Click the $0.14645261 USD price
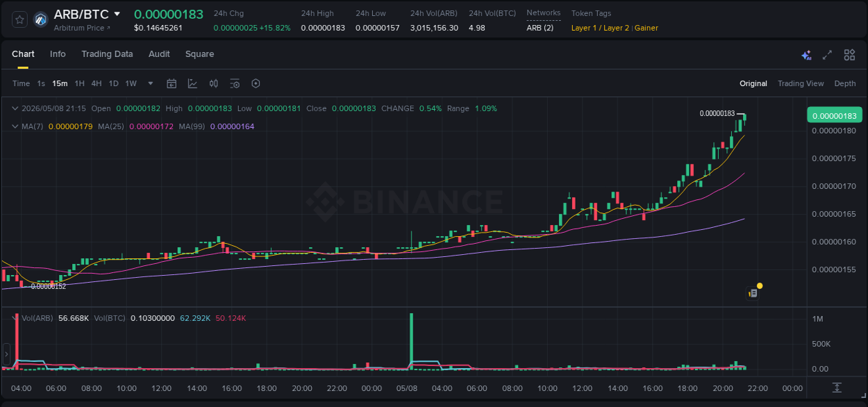 [x=158, y=28]
